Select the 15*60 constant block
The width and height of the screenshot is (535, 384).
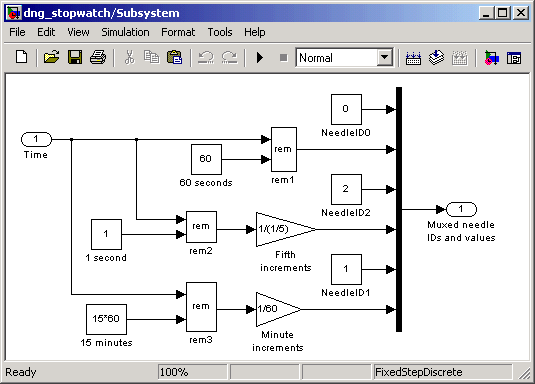pyautogui.click(x=106, y=319)
